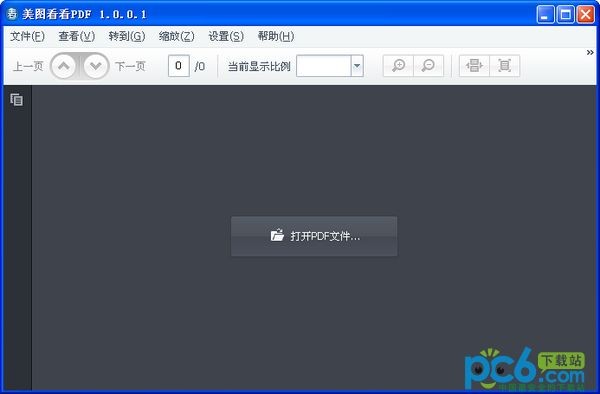Open the 帮助(H) menu
This screenshot has height=394, width=600.
pos(276,36)
